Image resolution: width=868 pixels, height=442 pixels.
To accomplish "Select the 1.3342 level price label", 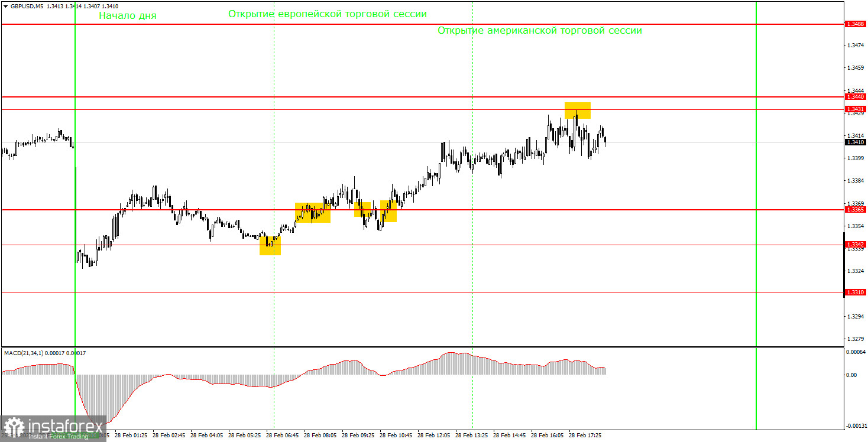I will tap(856, 244).
